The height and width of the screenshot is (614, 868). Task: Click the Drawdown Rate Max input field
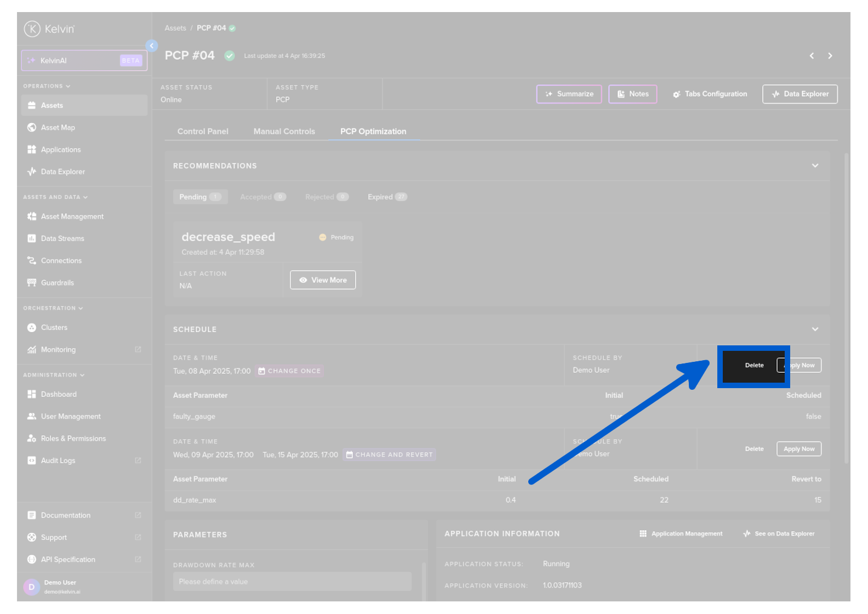click(x=292, y=582)
